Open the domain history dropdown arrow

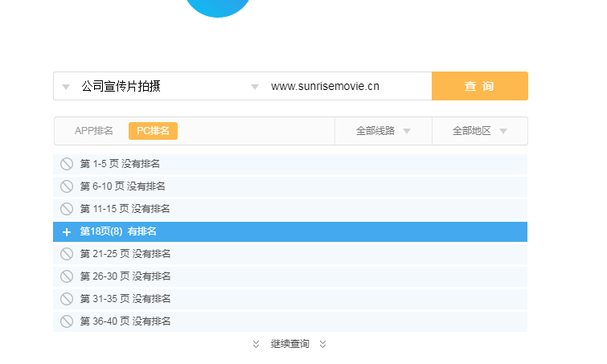point(255,87)
